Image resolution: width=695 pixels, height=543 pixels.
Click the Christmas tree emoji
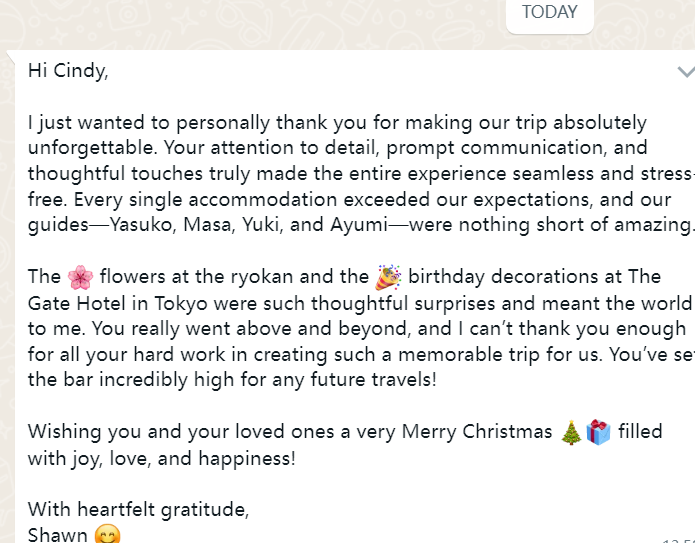(x=571, y=432)
